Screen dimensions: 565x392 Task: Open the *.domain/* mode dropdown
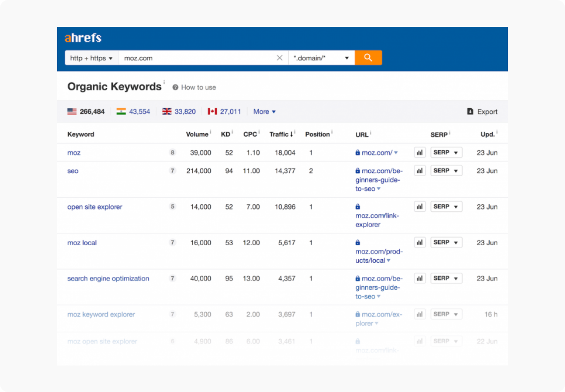321,58
